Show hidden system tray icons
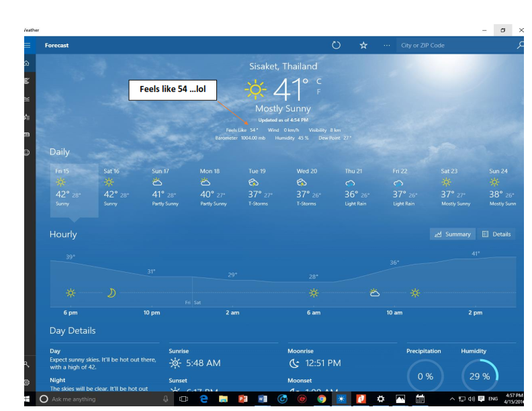 [x=452, y=399]
